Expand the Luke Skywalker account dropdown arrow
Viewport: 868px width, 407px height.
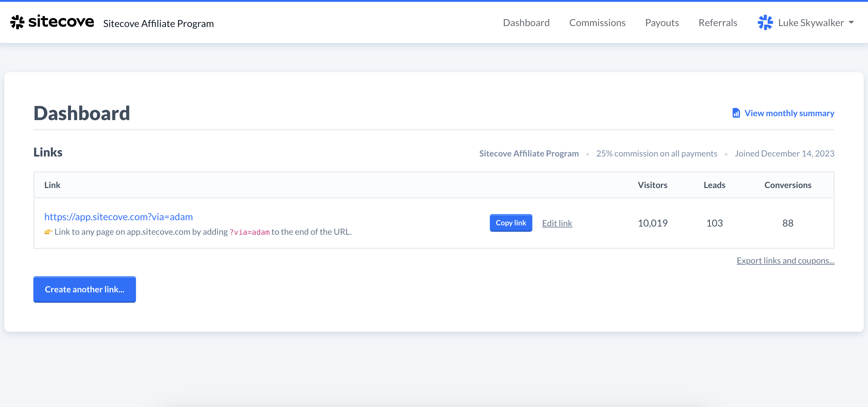[x=851, y=22]
